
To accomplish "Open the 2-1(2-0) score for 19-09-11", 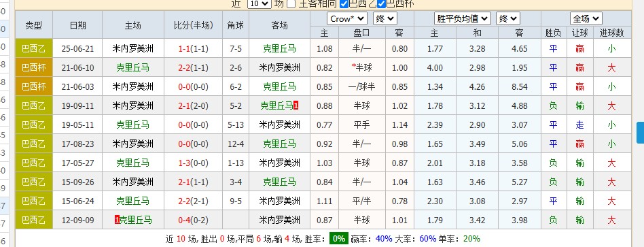I will (194, 105).
